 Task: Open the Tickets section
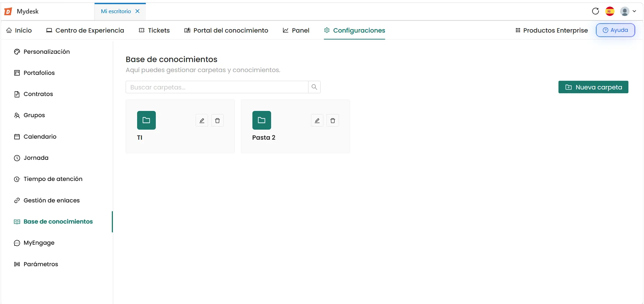[154, 30]
